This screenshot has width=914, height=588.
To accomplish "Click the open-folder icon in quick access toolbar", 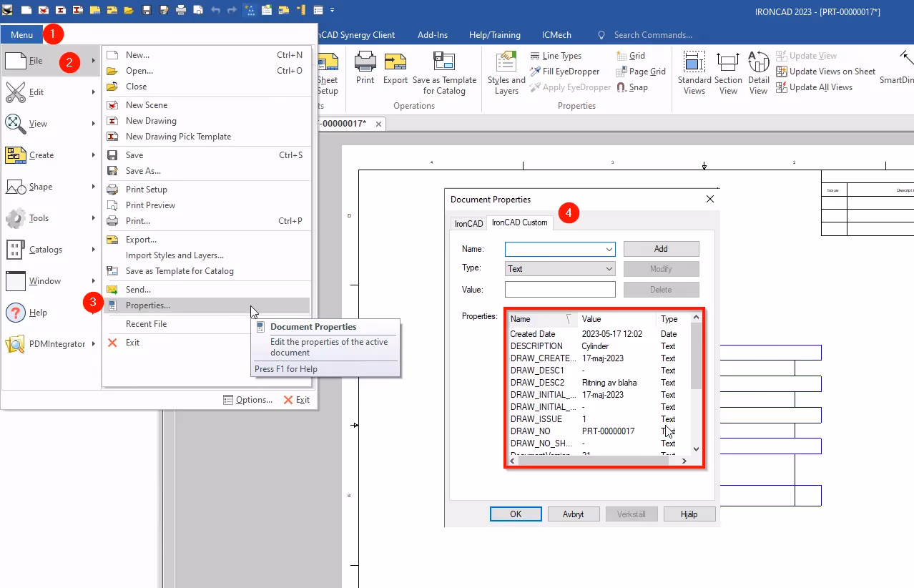I will point(129,11).
